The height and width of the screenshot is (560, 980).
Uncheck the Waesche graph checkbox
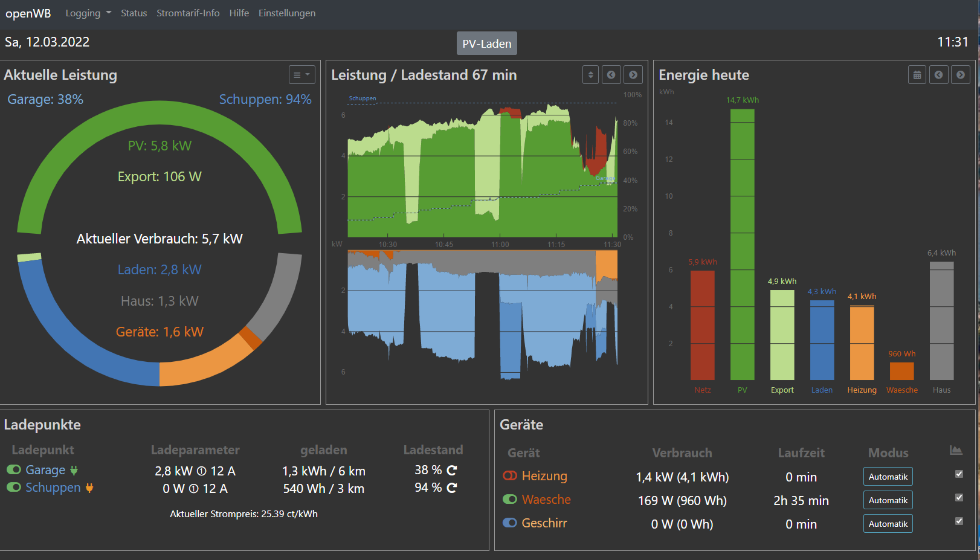click(x=959, y=498)
